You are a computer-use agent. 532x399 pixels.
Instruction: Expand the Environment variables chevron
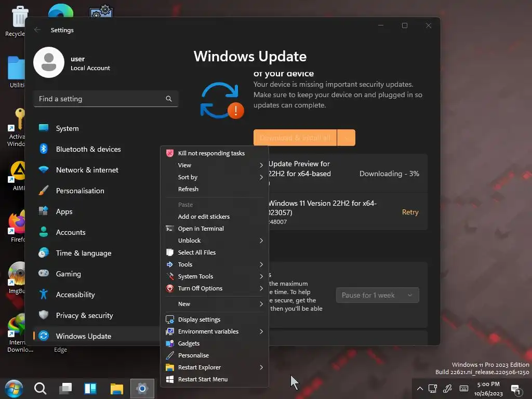pyautogui.click(x=261, y=331)
